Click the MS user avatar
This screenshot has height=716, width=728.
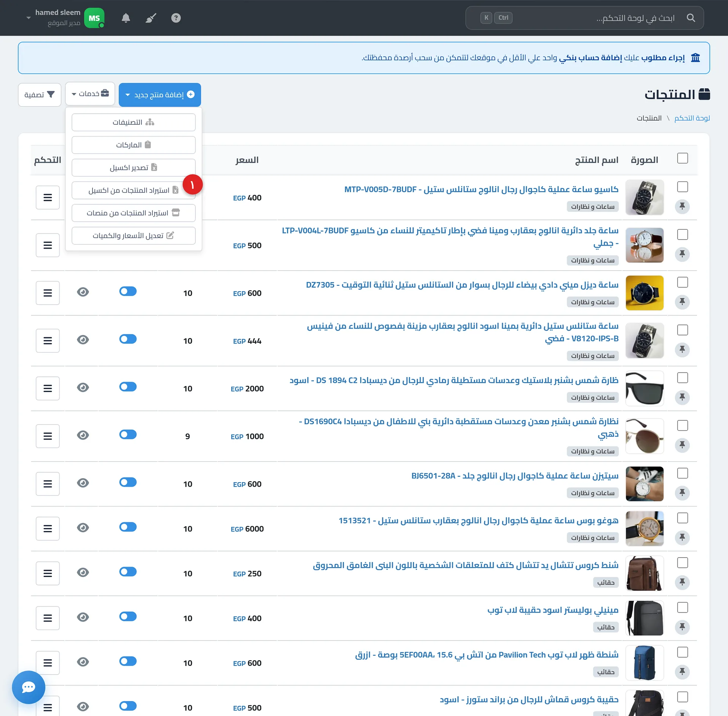tap(94, 18)
